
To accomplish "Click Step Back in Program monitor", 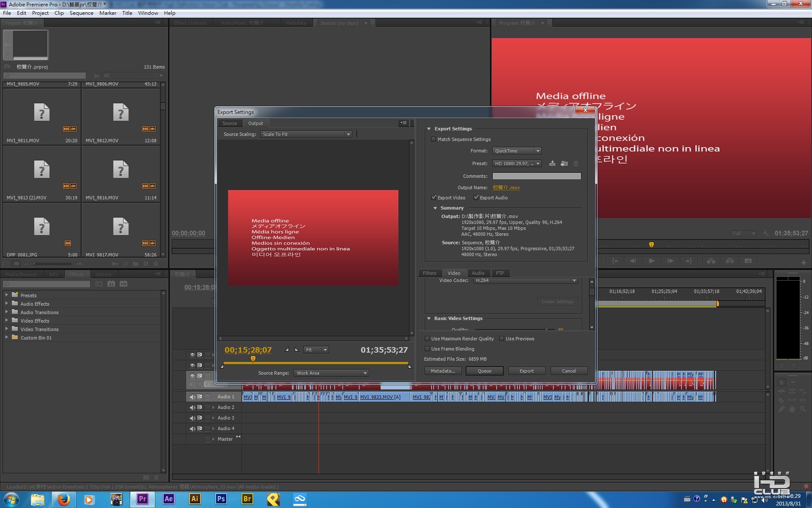I will coord(633,261).
